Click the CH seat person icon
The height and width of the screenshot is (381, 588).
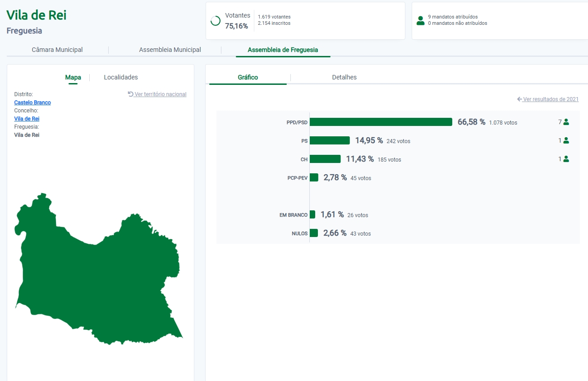pos(566,159)
